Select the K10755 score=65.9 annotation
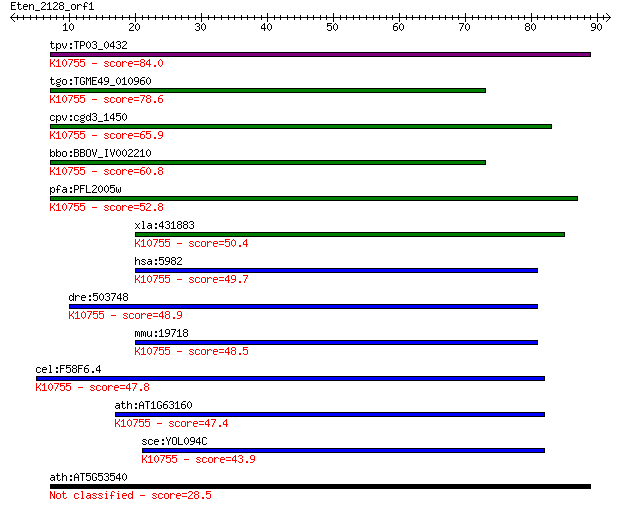The image size is (620, 509). point(106,136)
